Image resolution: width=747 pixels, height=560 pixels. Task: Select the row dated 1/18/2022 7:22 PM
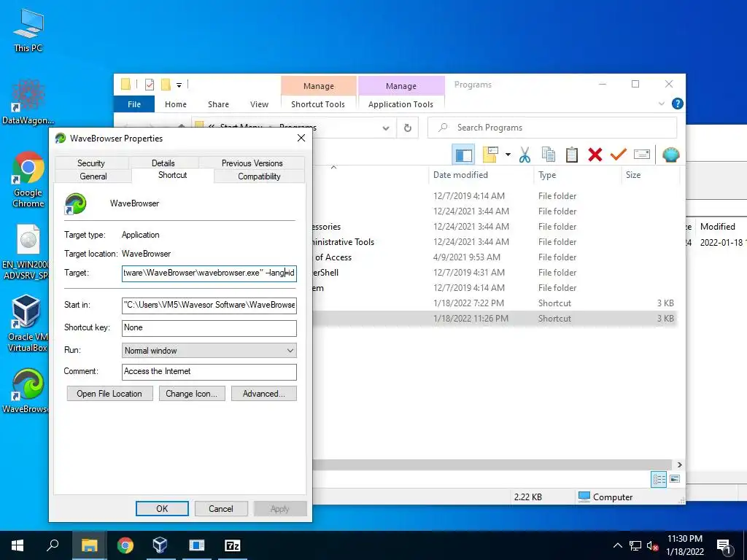click(x=495, y=303)
